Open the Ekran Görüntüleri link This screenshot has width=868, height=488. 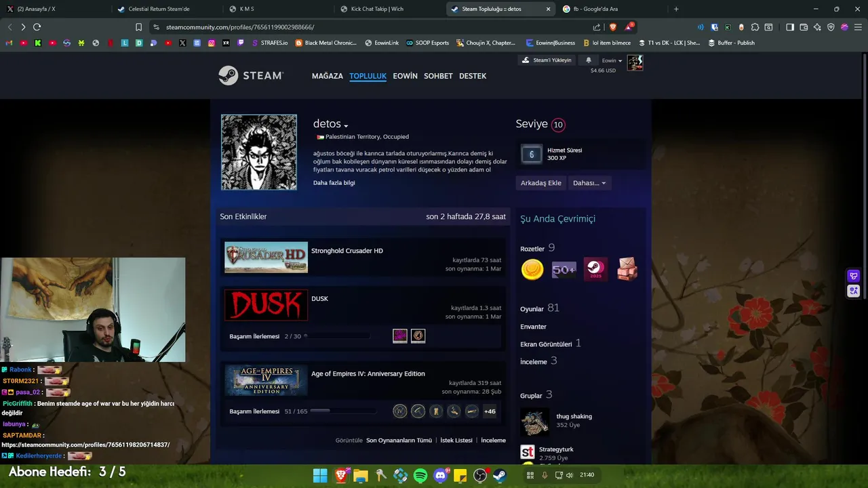coord(551,344)
